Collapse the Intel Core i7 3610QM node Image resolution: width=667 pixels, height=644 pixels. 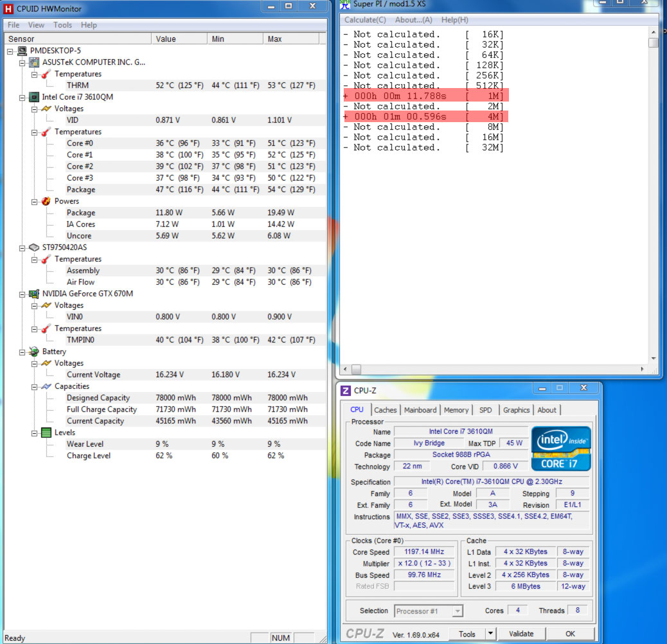(x=22, y=98)
